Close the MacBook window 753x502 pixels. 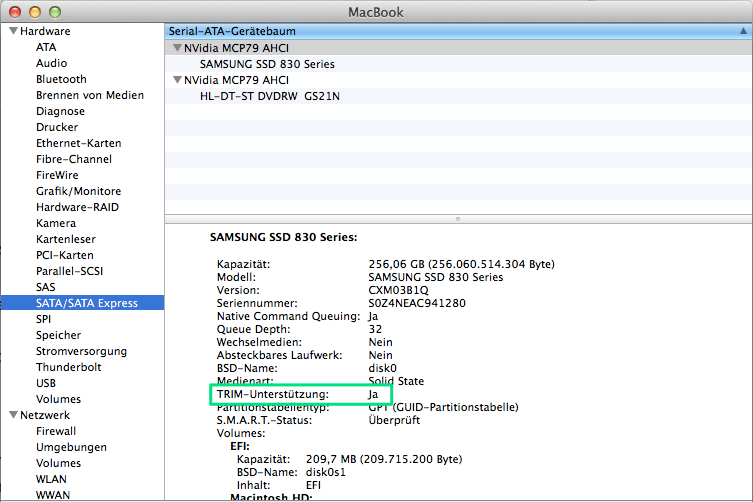point(15,12)
